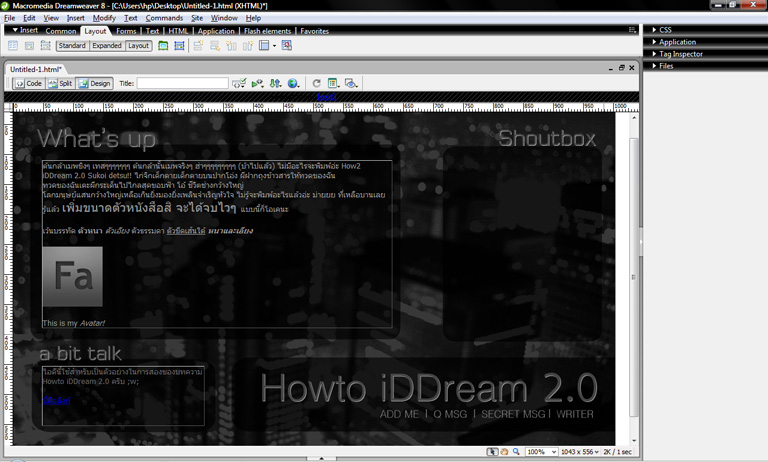768x462 pixels.
Task: Open the 1043 x 556 window size dropdown
Action: [x=580, y=452]
